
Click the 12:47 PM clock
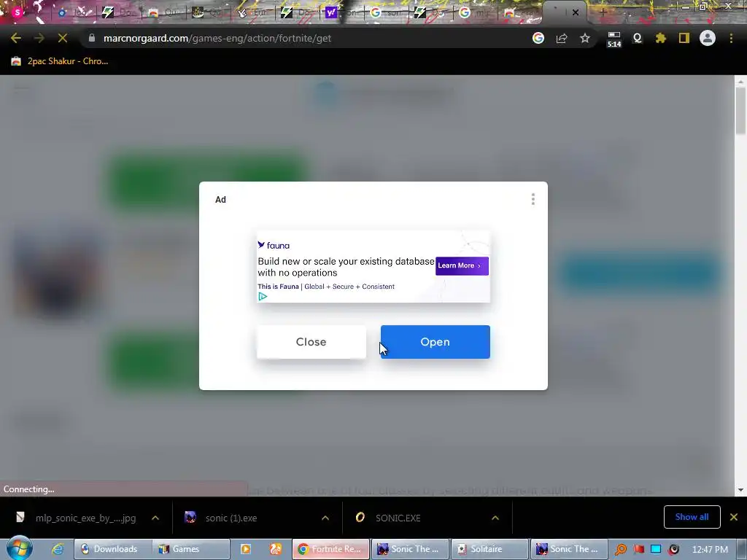pyautogui.click(x=710, y=549)
